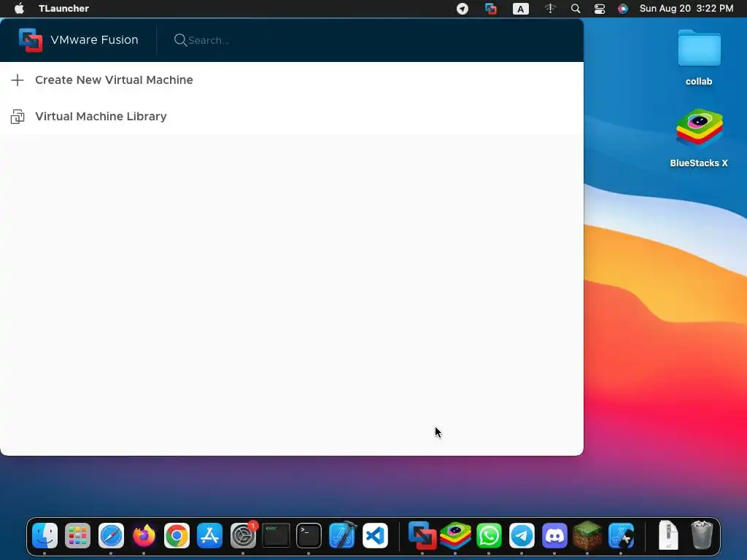Open Terminal from the Dock
The image size is (747, 560).
309,536
